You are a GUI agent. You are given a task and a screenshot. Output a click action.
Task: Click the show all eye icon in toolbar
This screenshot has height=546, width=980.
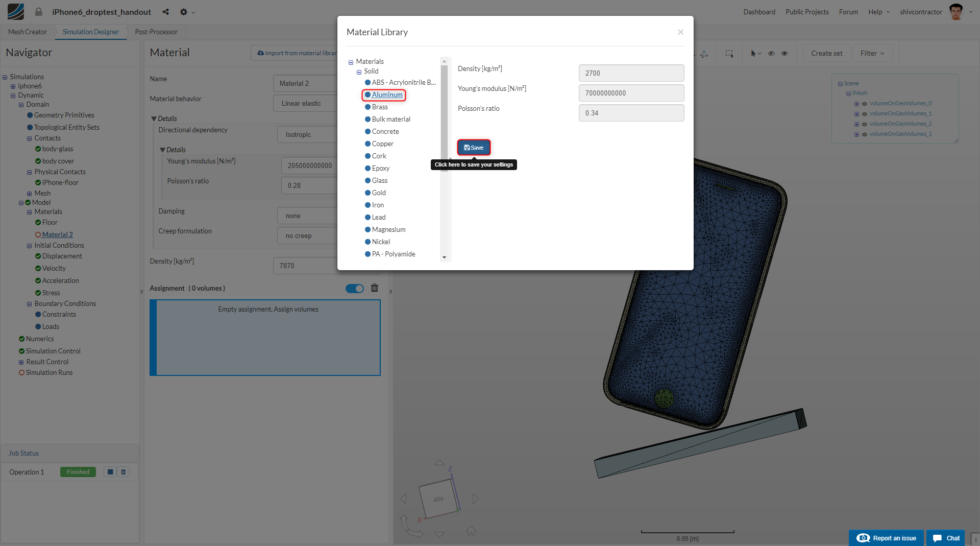click(x=785, y=54)
